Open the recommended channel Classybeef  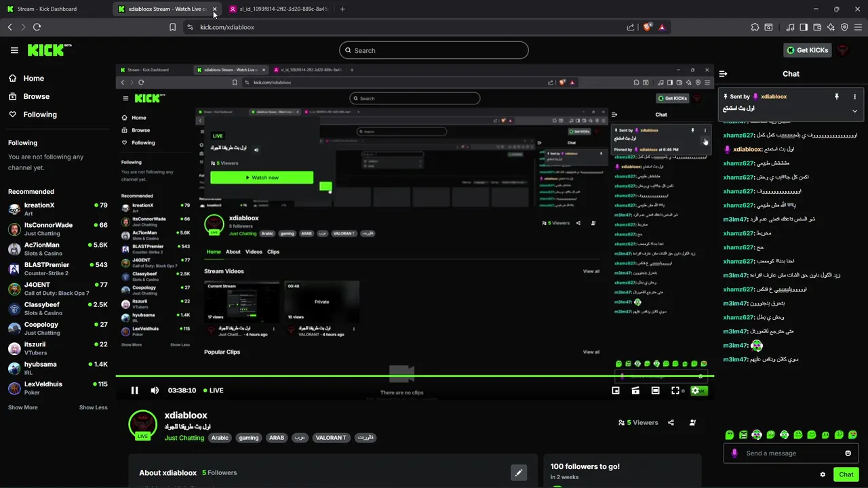pos(58,308)
